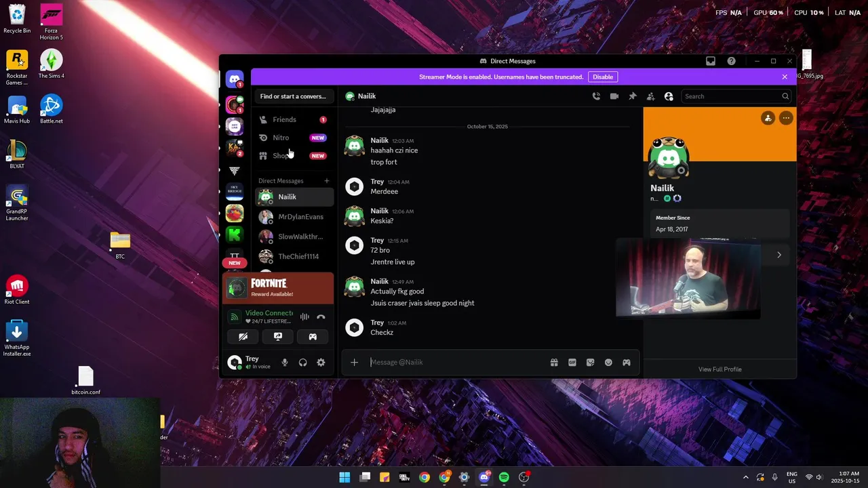868x488 pixels.
Task: Open Discord home direct messages icon
Action: tap(235, 80)
